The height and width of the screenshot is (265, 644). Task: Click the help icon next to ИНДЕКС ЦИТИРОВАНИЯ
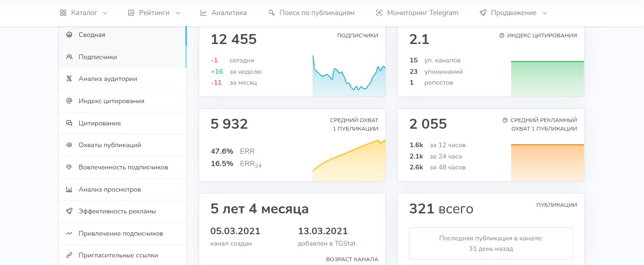[502, 35]
